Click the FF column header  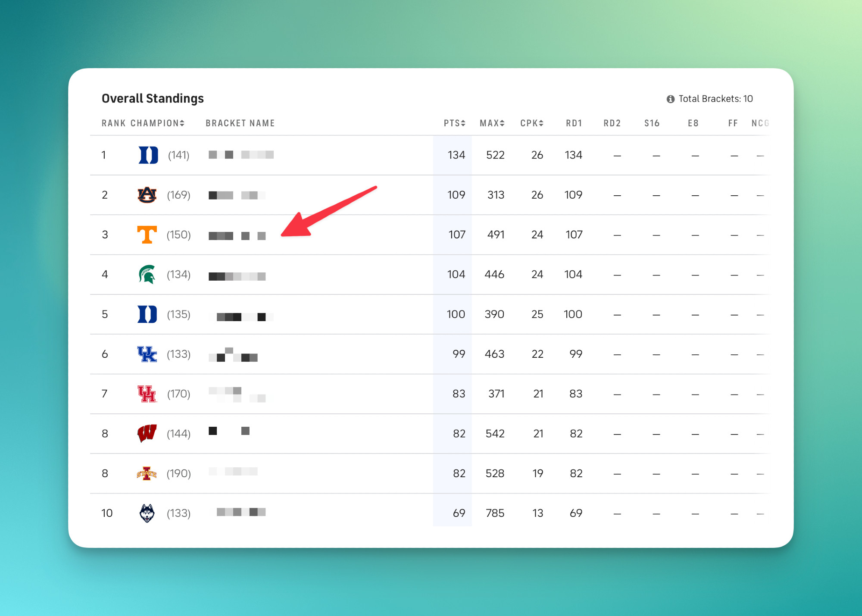pyautogui.click(x=733, y=123)
